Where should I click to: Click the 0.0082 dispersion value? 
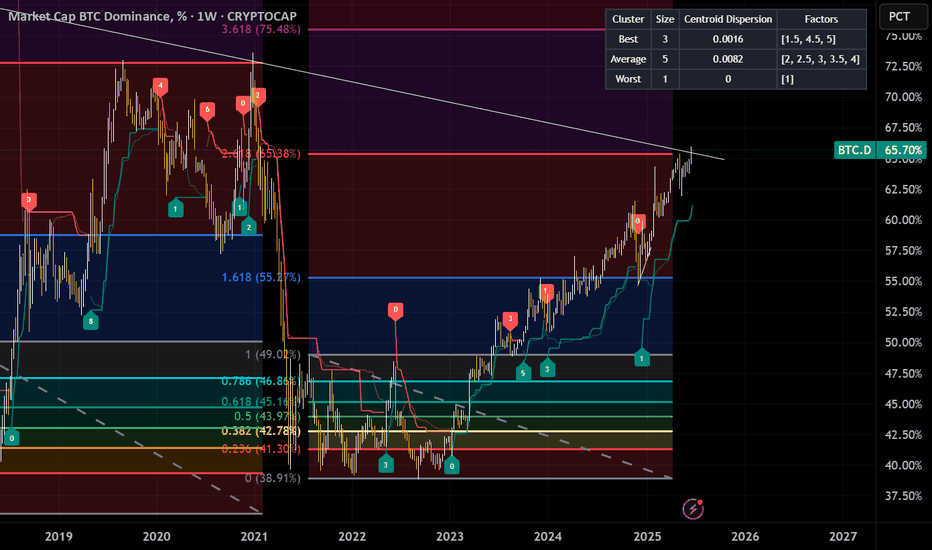[x=728, y=59]
